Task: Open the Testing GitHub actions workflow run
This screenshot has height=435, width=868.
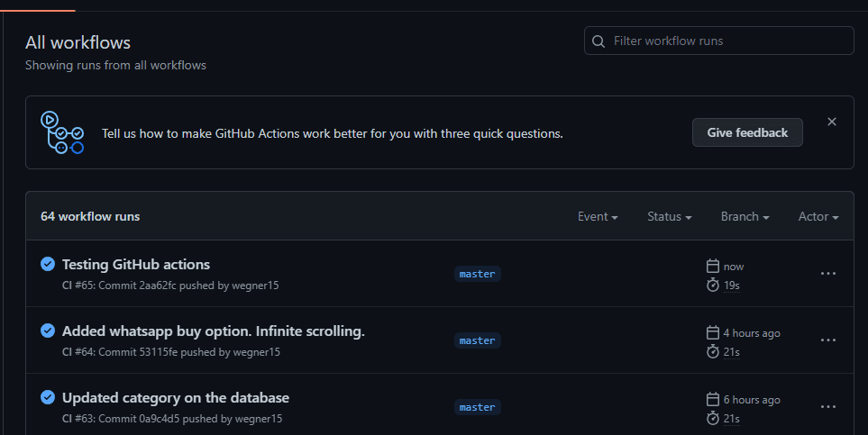Action: point(135,265)
